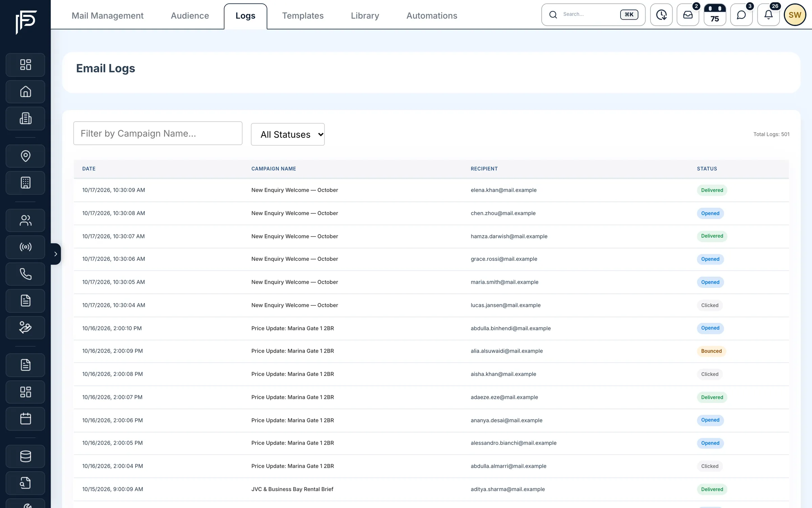Click the company logo in sidebar
Screen dimensions: 812x508
26,22
